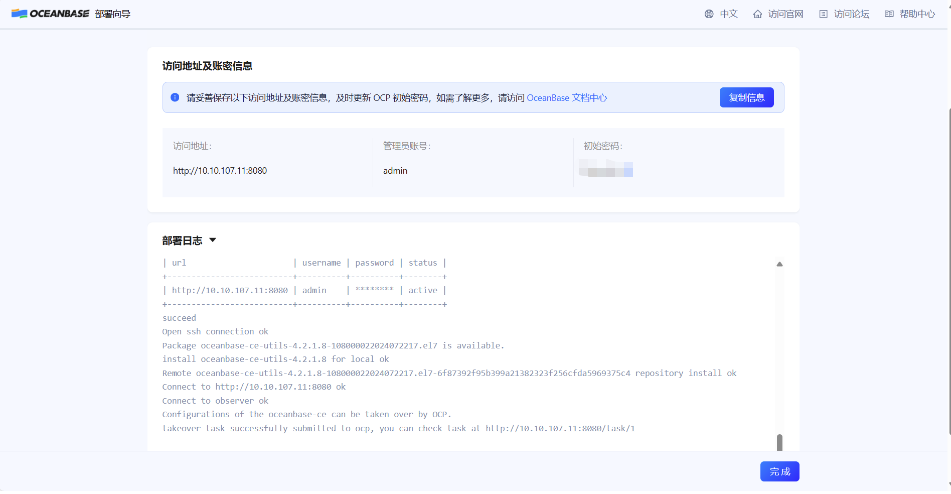Click 初始密码 label
Image resolution: width=951 pixels, height=494 pixels.
click(602, 146)
